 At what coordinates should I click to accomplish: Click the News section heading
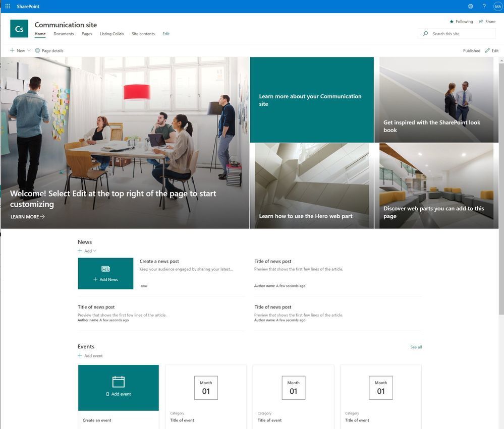point(85,242)
